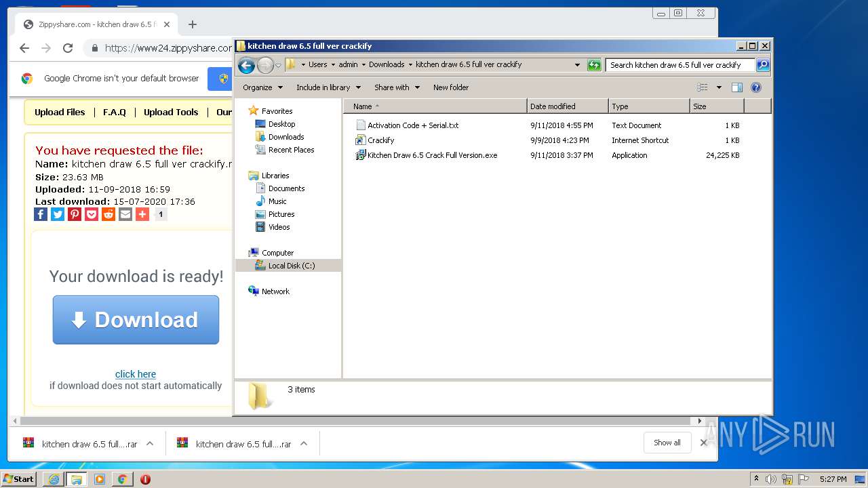The image size is (868, 488).
Task: Share via Twitter icon
Action: (x=58, y=214)
